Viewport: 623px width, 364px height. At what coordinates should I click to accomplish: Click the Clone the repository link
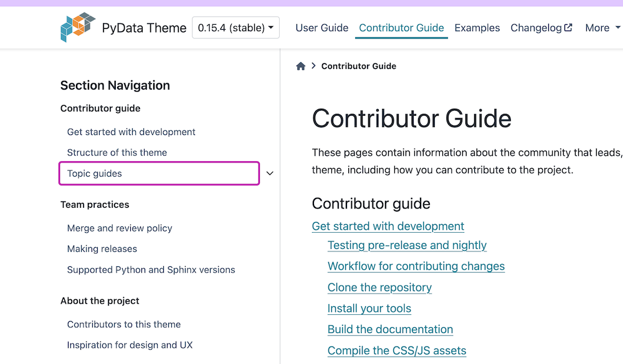[x=379, y=287]
